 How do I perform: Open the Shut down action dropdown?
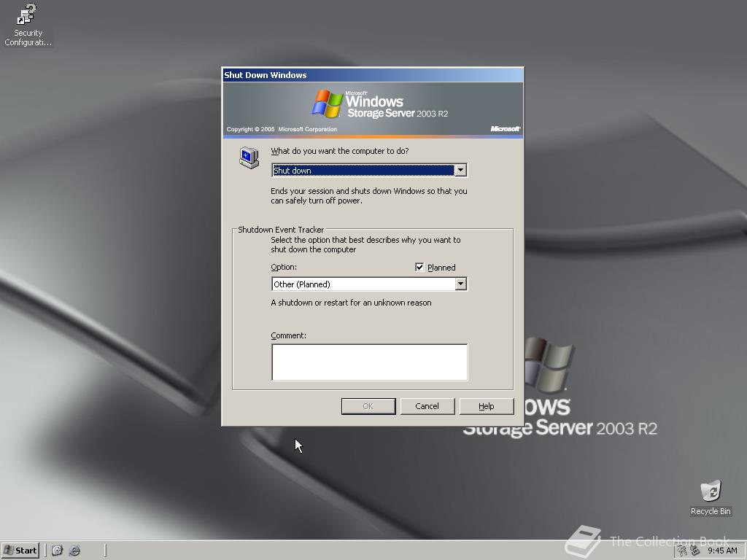(460, 170)
